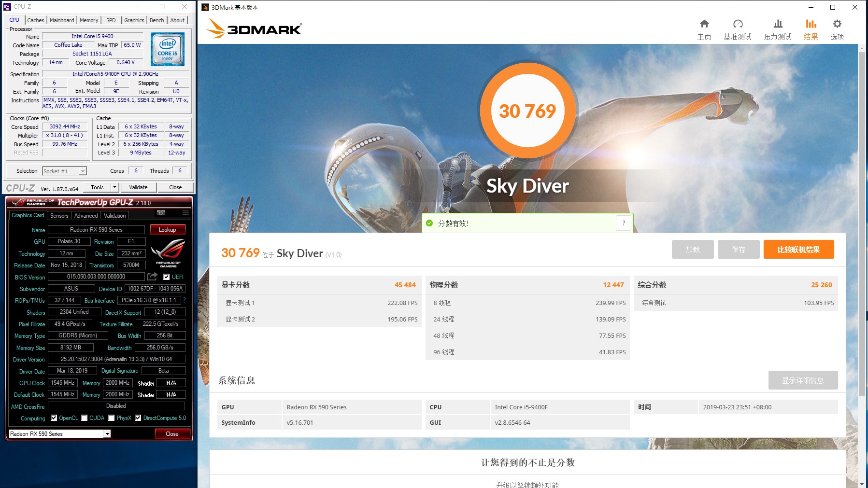Toggle the CUDA checkbox
Screen dimensions: 868x488
(85, 418)
